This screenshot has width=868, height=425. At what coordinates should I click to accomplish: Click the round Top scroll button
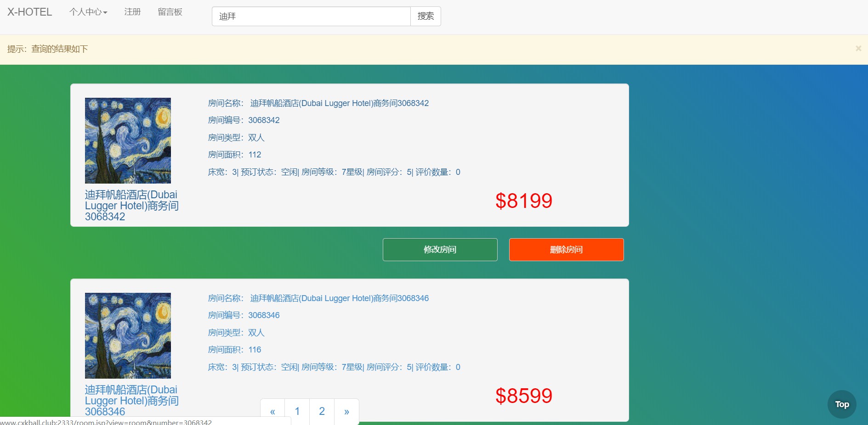(x=842, y=404)
